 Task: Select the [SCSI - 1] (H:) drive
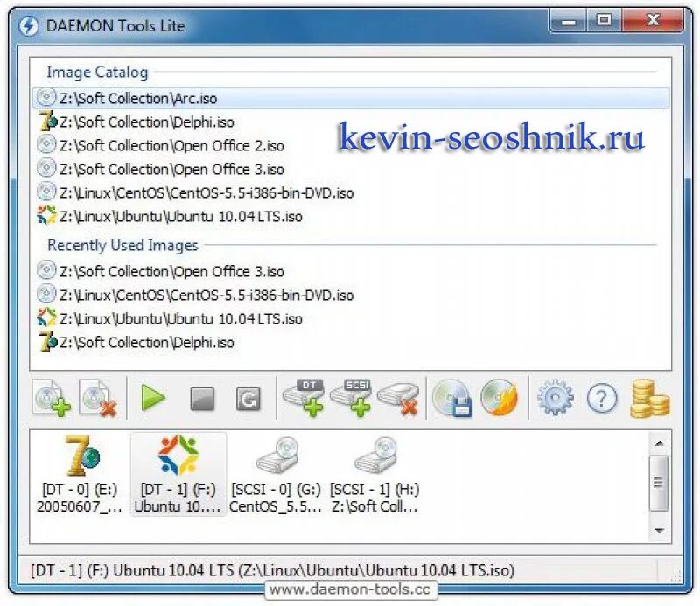click(374, 474)
